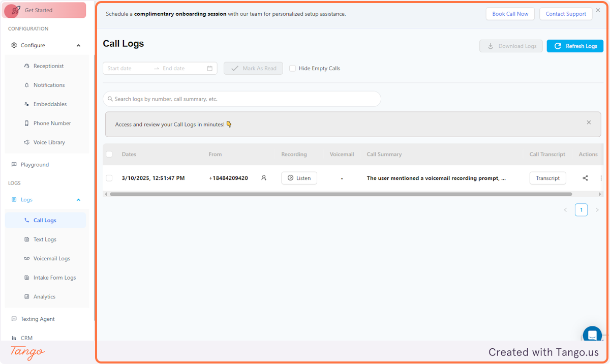Go to next page arrow
The image size is (610, 364).
tap(597, 210)
